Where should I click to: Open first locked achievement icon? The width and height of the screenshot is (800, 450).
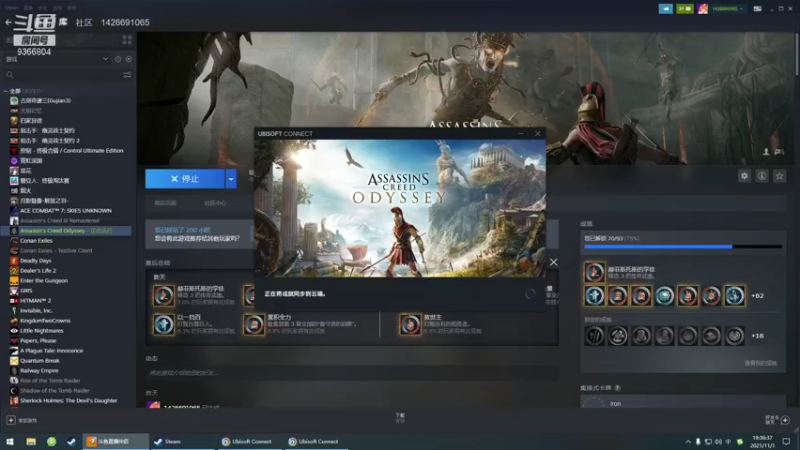(594, 336)
